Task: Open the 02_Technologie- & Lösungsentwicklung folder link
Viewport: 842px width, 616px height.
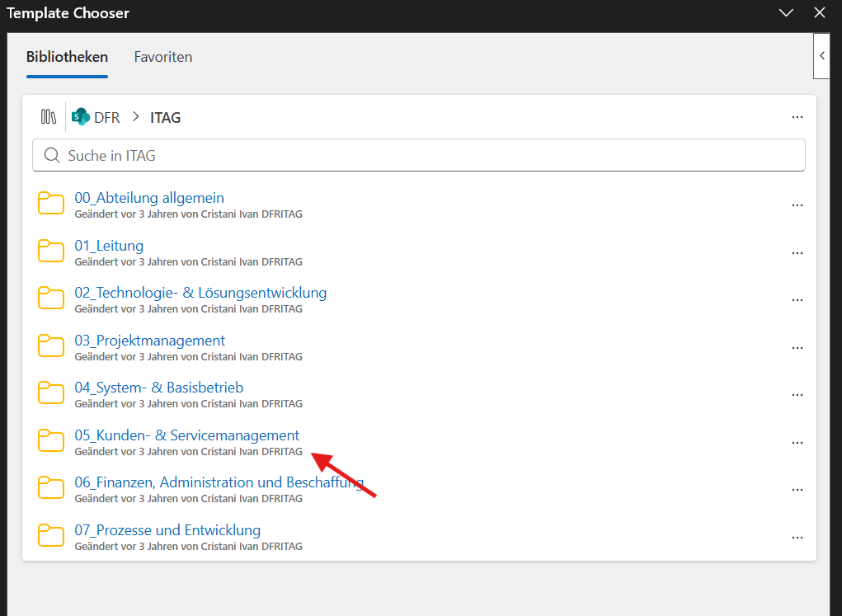Action: point(200,293)
